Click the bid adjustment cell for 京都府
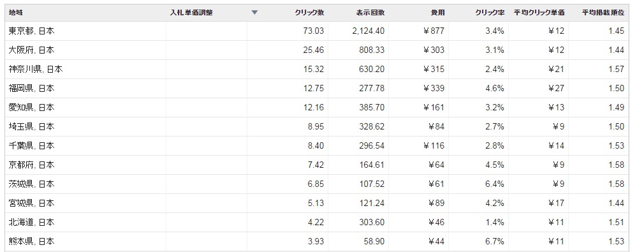The width and height of the screenshot is (644, 252). click(206, 165)
